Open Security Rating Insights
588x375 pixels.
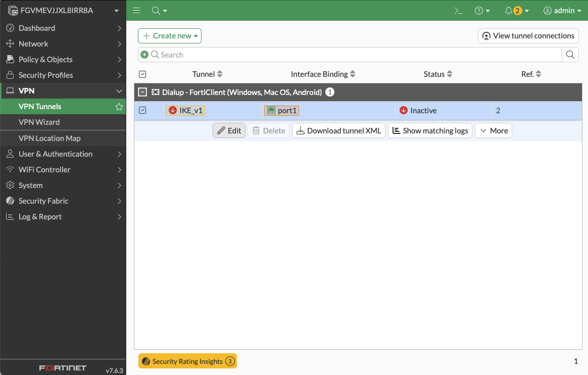pyautogui.click(x=187, y=361)
